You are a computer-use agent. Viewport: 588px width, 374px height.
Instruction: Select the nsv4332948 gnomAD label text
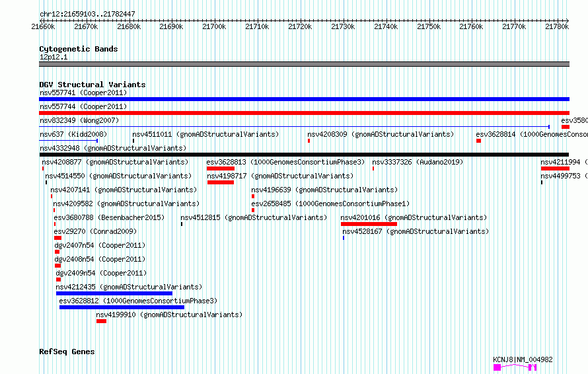tap(113, 148)
